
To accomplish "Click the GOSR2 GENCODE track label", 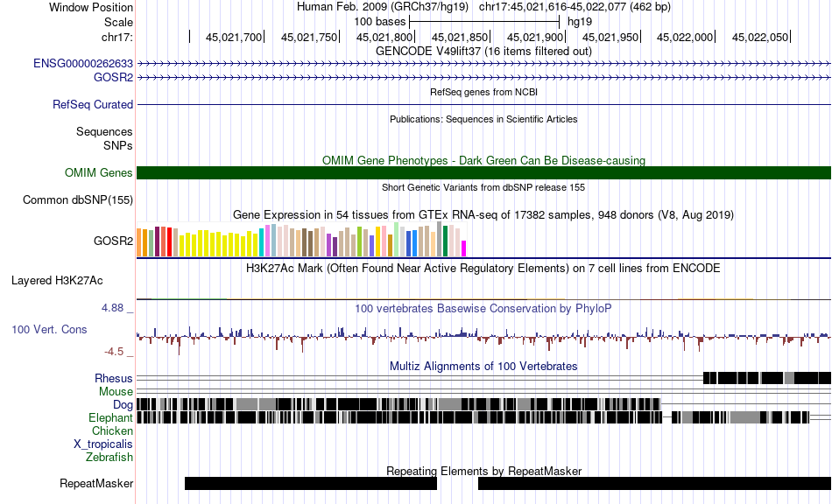I will pos(114,77).
